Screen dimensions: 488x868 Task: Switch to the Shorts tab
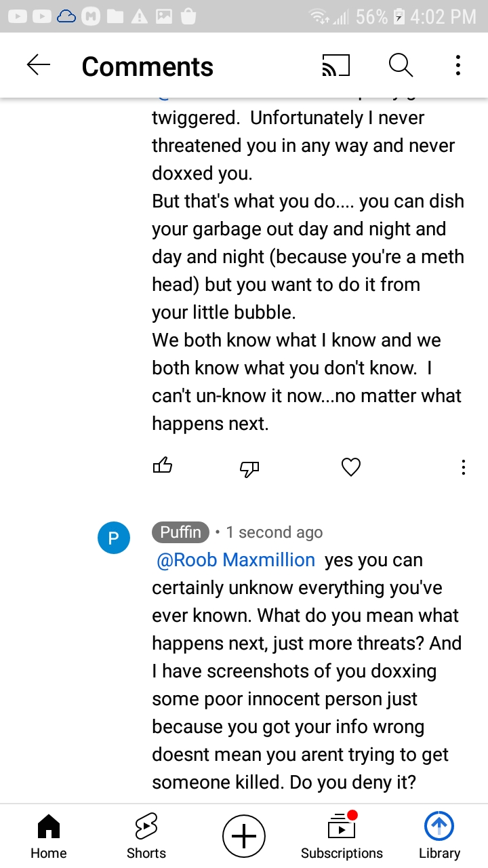(146, 836)
